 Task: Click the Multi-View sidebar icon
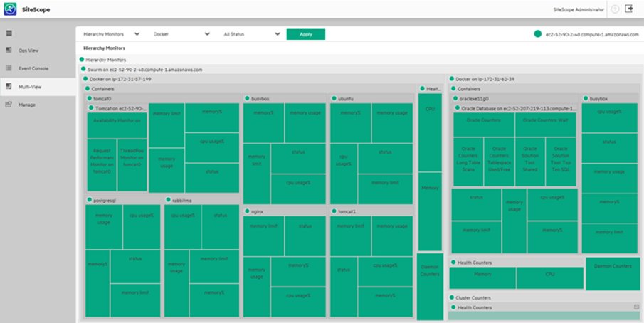9,87
